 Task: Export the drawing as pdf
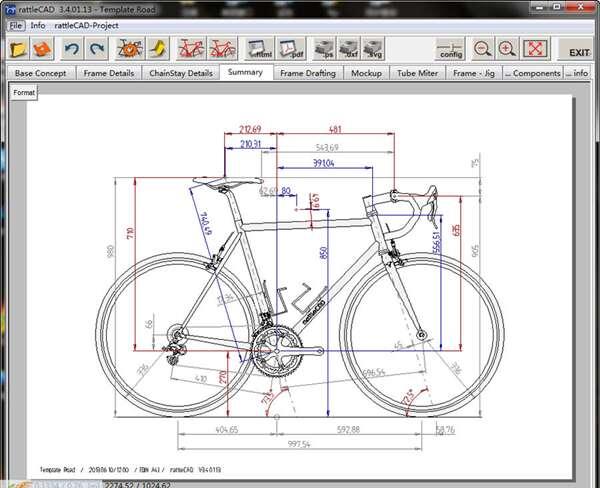[291, 48]
